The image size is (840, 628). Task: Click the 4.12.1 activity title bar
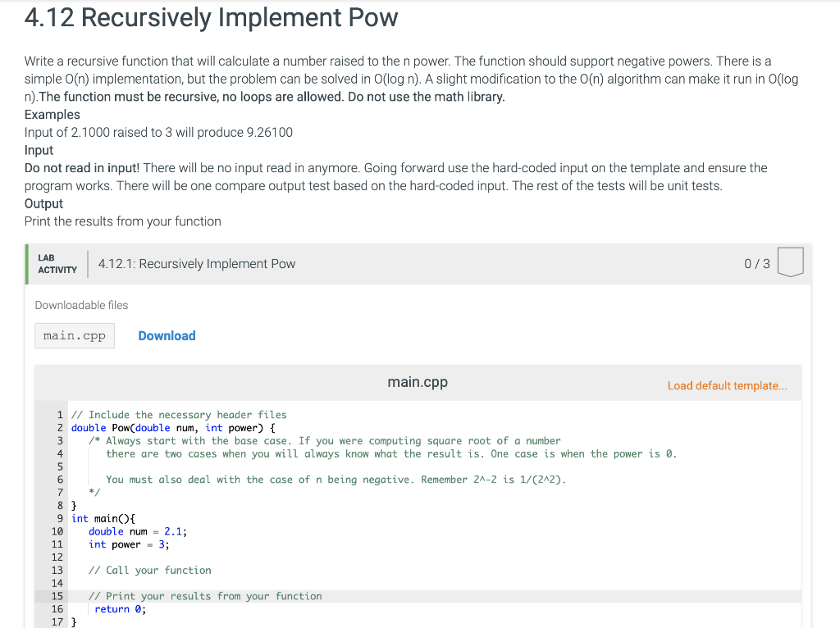tap(197, 263)
